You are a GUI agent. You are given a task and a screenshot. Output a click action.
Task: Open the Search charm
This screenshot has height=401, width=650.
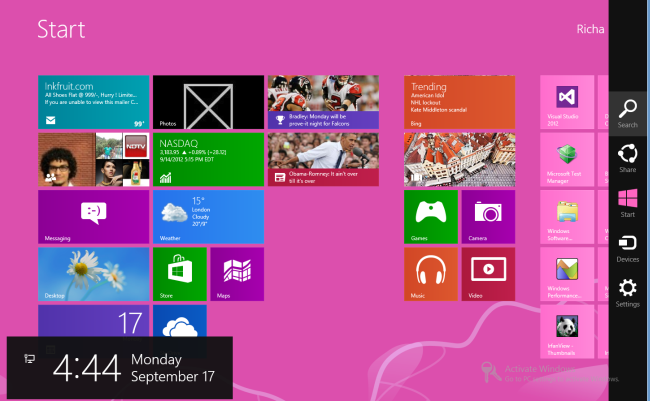[628, 114]
